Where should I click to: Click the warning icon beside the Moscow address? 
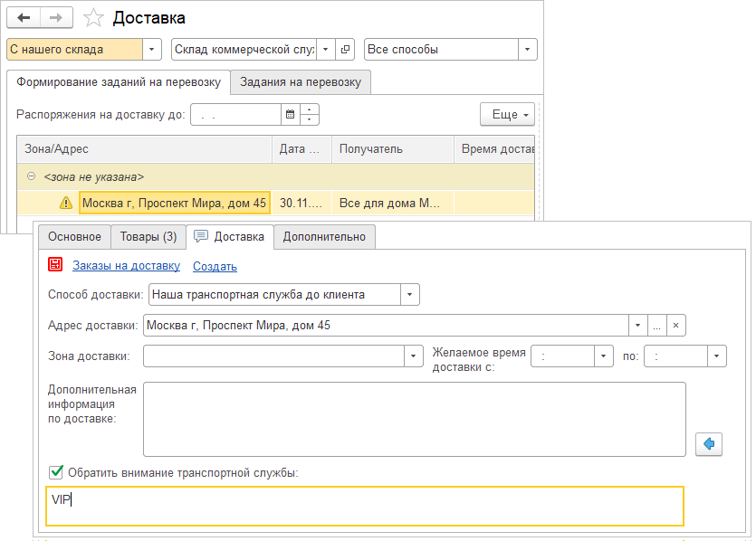[x=65, y=204]
